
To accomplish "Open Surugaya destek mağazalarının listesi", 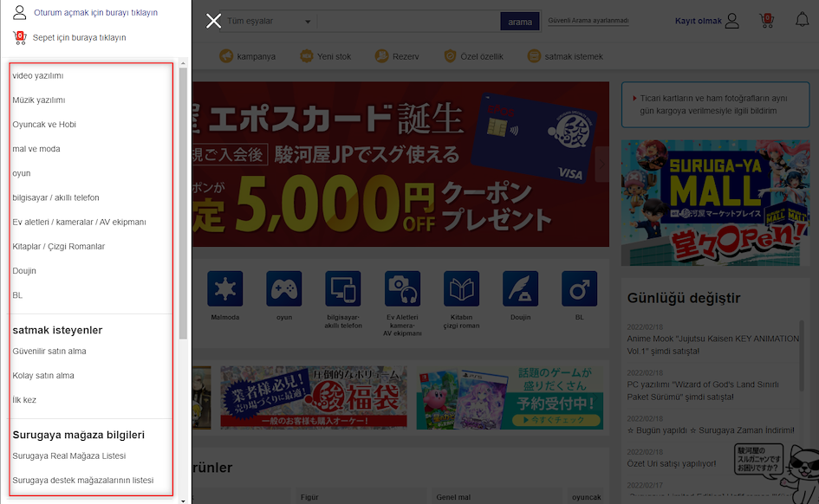I will pos(83,480).
